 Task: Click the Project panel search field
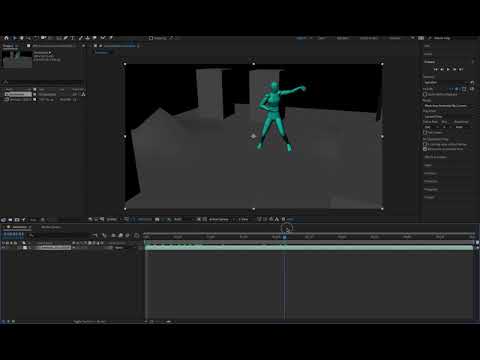pyautogui.click(x=43, y=82)
